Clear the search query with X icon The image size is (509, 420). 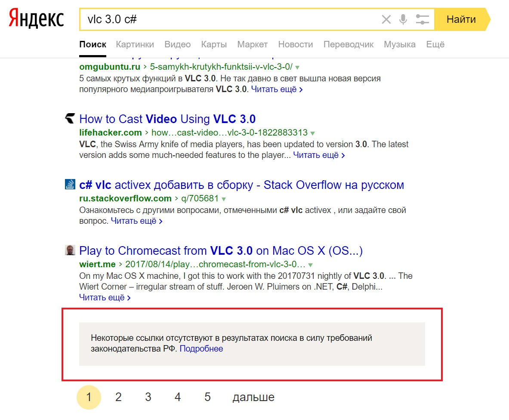(x=386, y=19)
